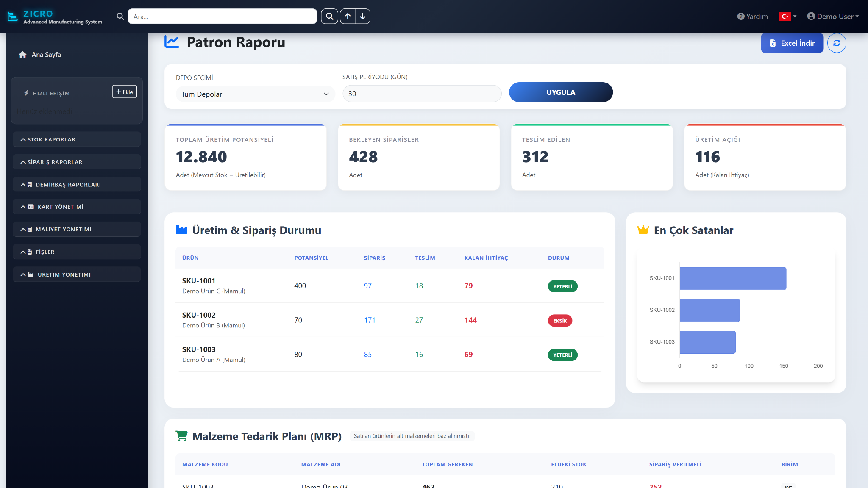Open the Turkish flag language dropdown
868x488 pixels.
coord(788,17)
